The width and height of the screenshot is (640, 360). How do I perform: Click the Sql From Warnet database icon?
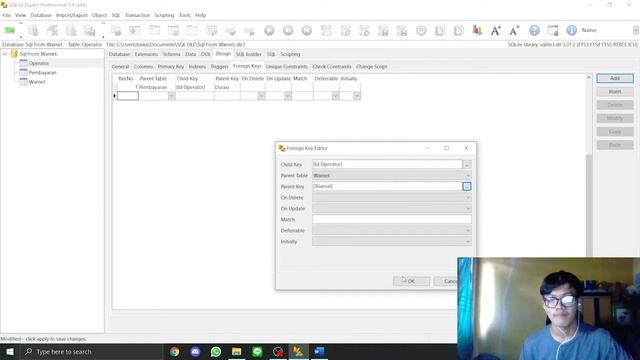coord(14,53)
